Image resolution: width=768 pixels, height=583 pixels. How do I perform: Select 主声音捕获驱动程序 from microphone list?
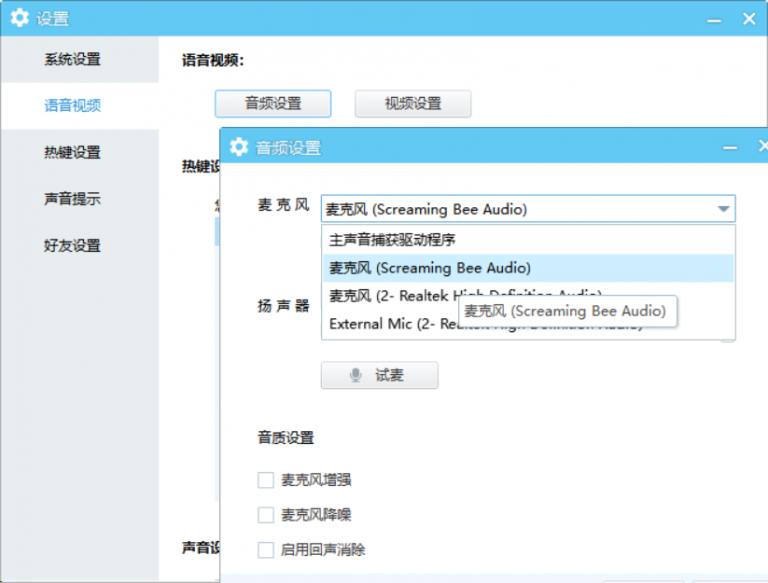coord(392,240)
